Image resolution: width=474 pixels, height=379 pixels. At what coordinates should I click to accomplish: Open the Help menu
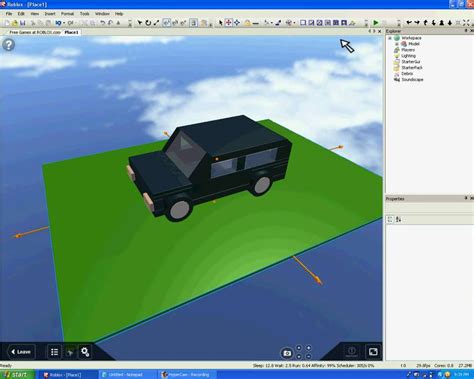point(119,14)
